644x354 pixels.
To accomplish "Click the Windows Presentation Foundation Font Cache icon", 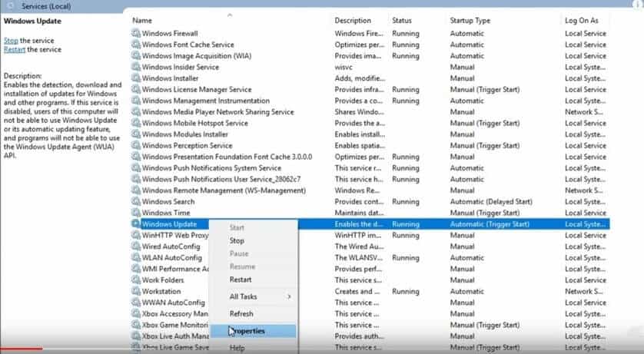I will [x=136, y=157].
